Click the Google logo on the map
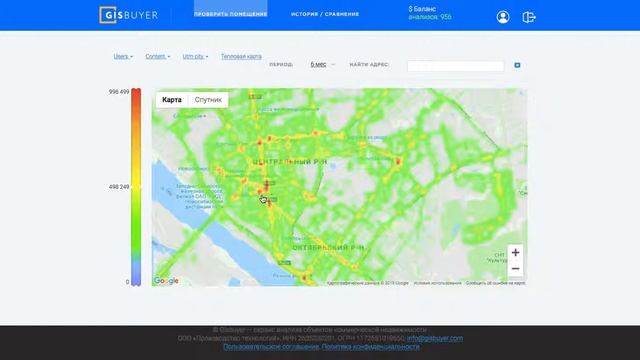Screen dimensions: 640x360 [166, 281]
